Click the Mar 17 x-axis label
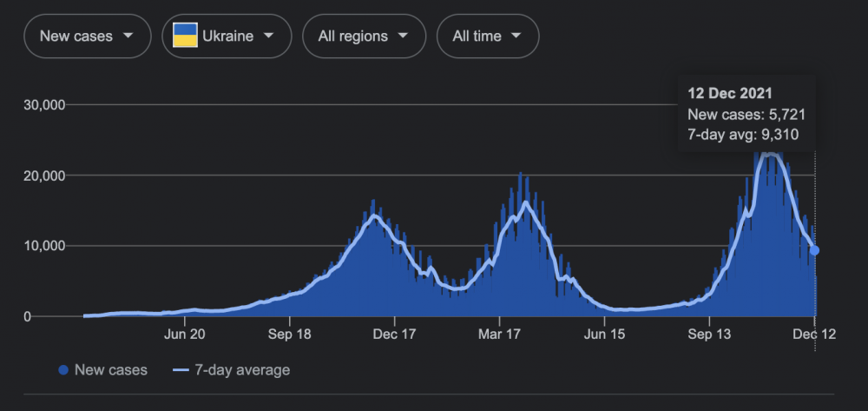 click(500, 334)
